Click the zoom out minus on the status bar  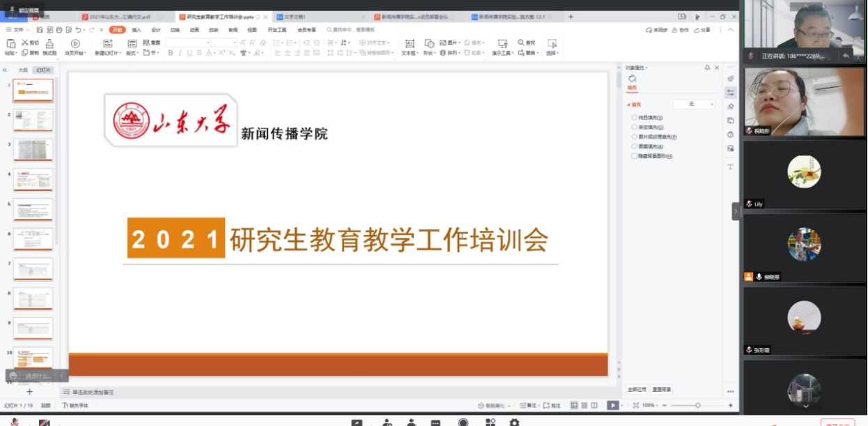[665, 405]
